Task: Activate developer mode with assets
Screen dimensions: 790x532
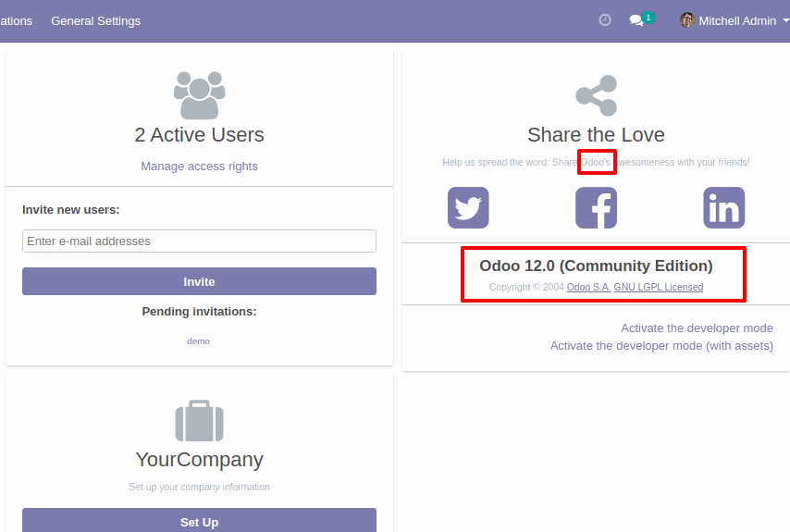Action: 661,346
